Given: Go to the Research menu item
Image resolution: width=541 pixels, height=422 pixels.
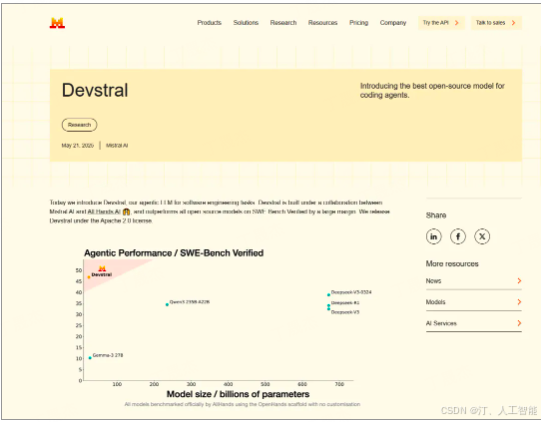Looking at the screenshot, I should click(283, 23).
